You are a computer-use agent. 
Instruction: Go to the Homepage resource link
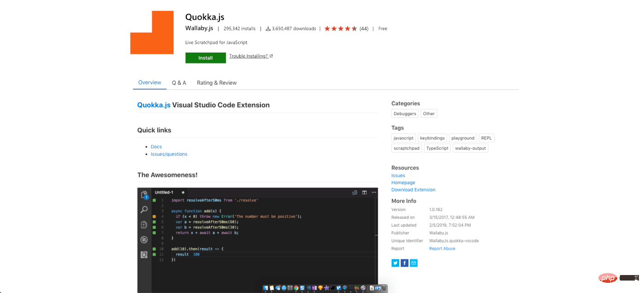pyautogui.click(x=403, y=183)
